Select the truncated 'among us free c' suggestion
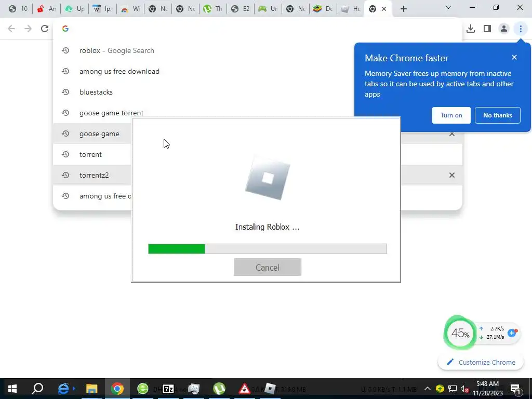The image size is (532, 399). pyautogui.click(x=92, y=196)
